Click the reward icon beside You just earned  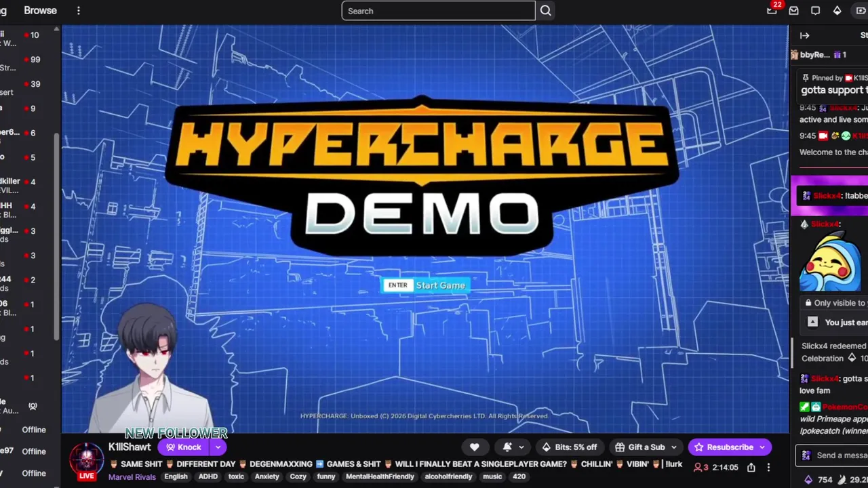(x=812, y=323)
